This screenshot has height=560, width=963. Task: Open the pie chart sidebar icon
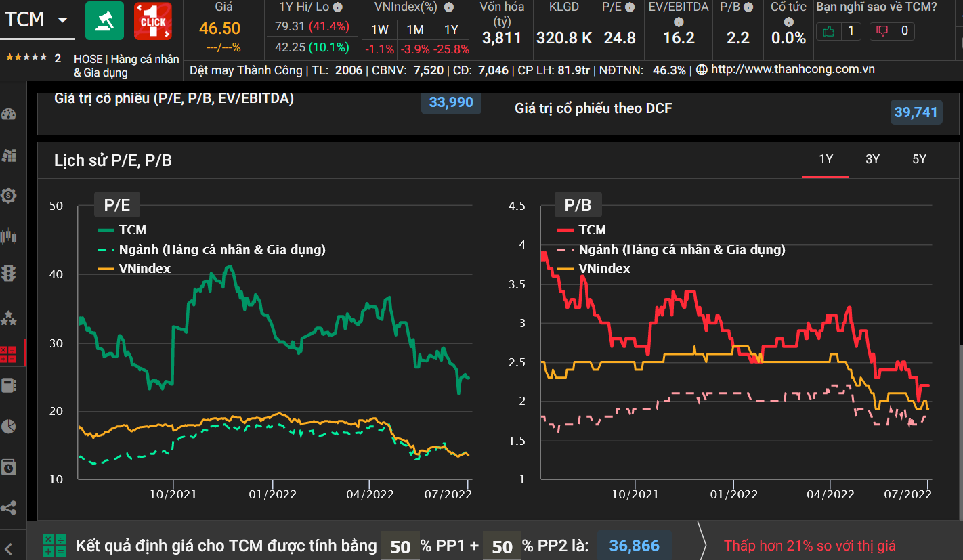point(9,426)
